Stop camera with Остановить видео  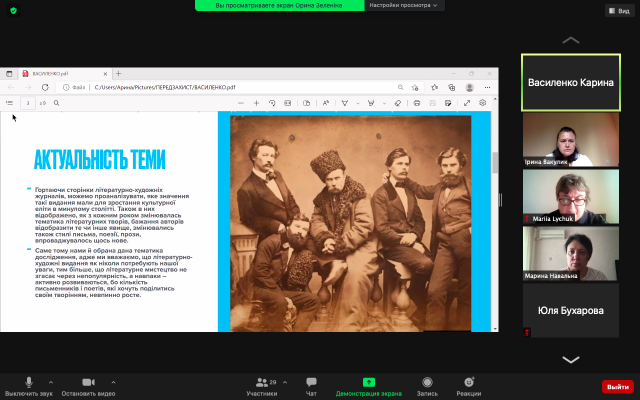point(85,384)
